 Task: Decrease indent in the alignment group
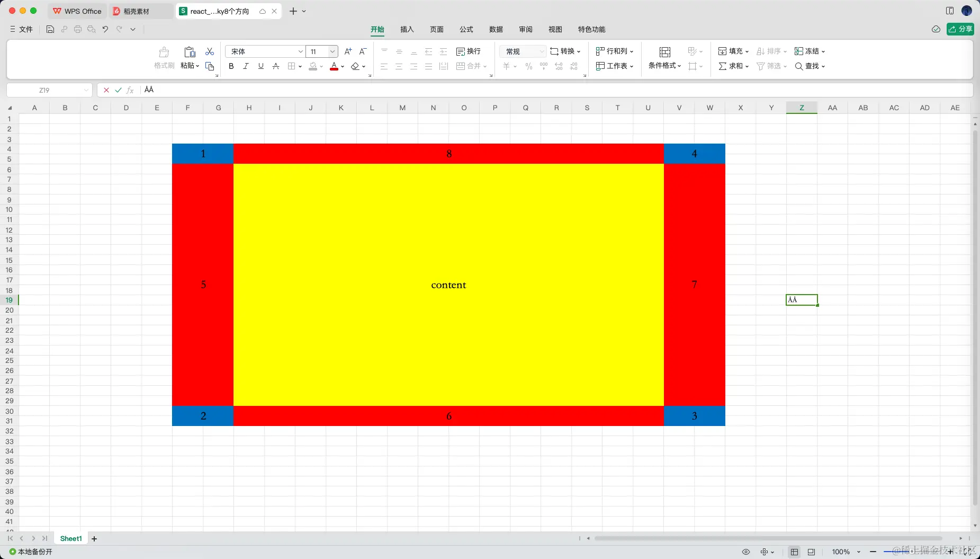click(x=429, y=51)
